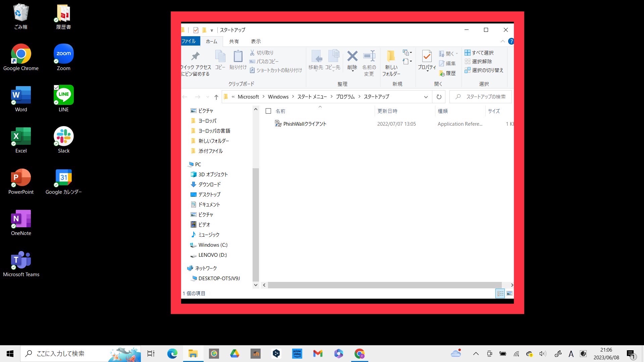Switch to large icons view in status bar
The width and height of the screenshot is (644, 362).
click(509, 294)
